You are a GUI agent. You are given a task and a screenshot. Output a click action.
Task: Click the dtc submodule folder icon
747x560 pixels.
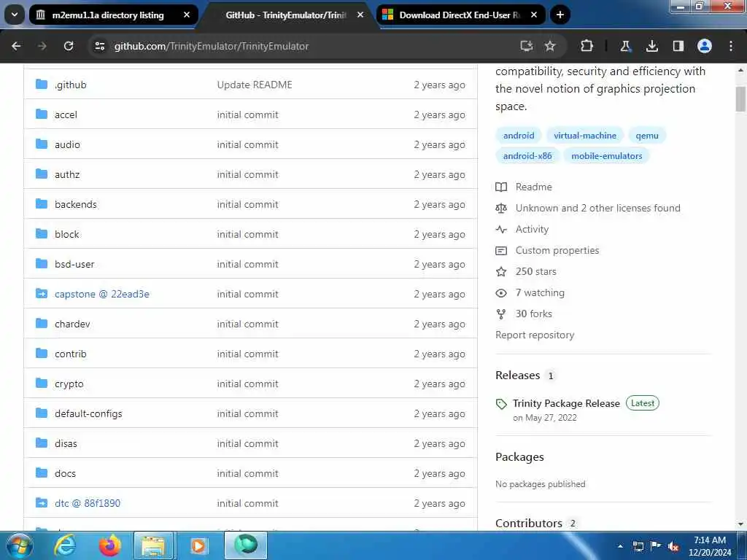42,503
